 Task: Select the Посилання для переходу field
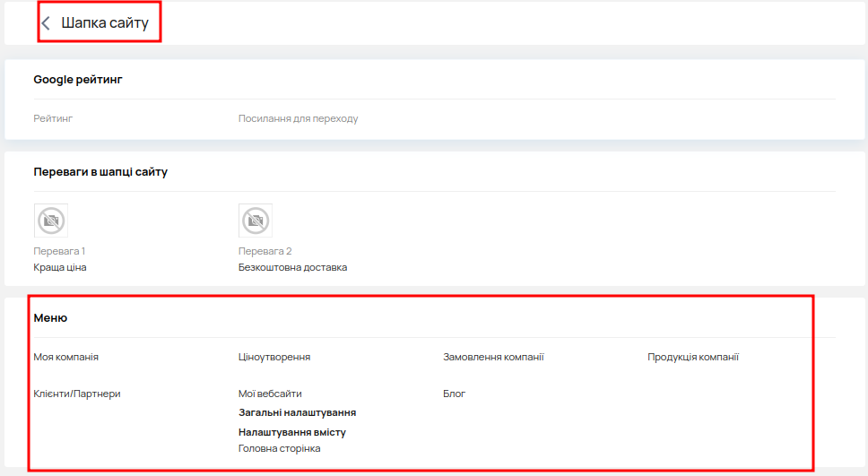coord(298,118)
